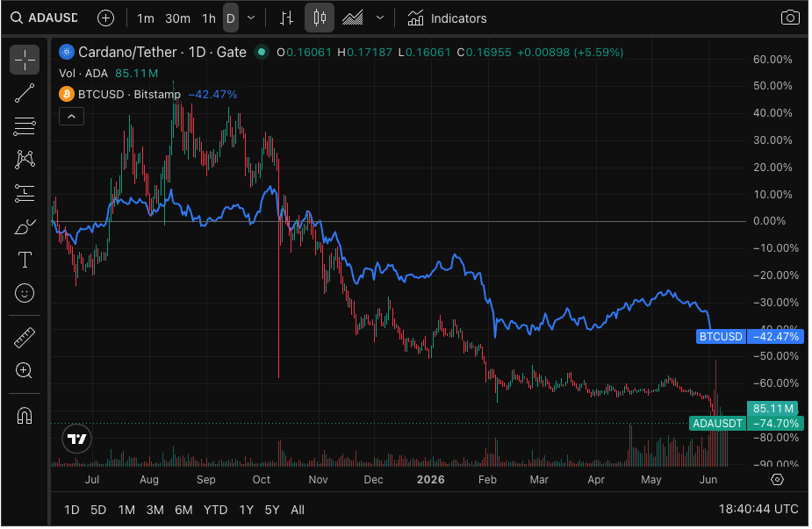Add a compare symbol with the plus button
This screenshot has height=529, width=812.
click(105, 18)
